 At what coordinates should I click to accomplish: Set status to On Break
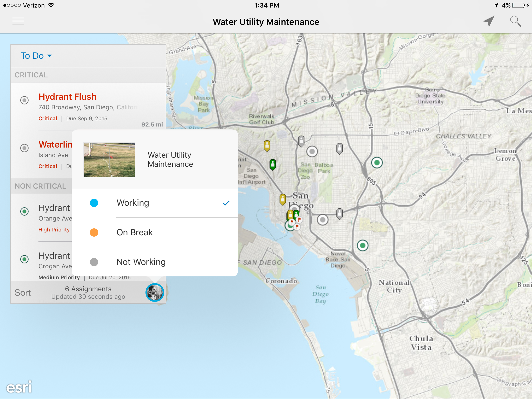pos(155,232)
